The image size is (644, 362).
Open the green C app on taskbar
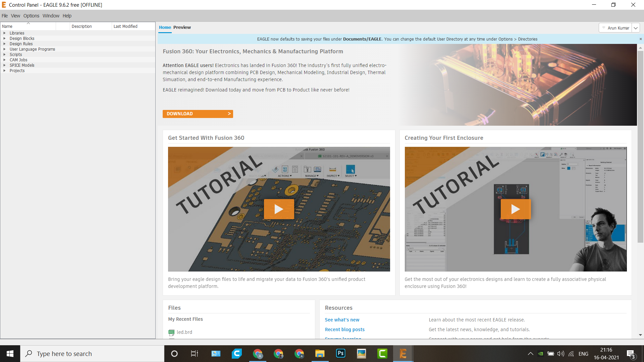382,354
